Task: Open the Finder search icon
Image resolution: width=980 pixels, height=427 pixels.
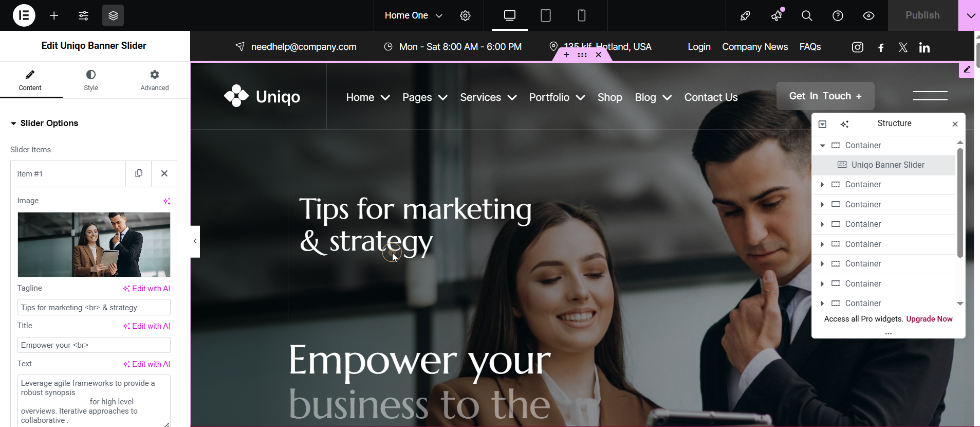Action: pos(807,15)
